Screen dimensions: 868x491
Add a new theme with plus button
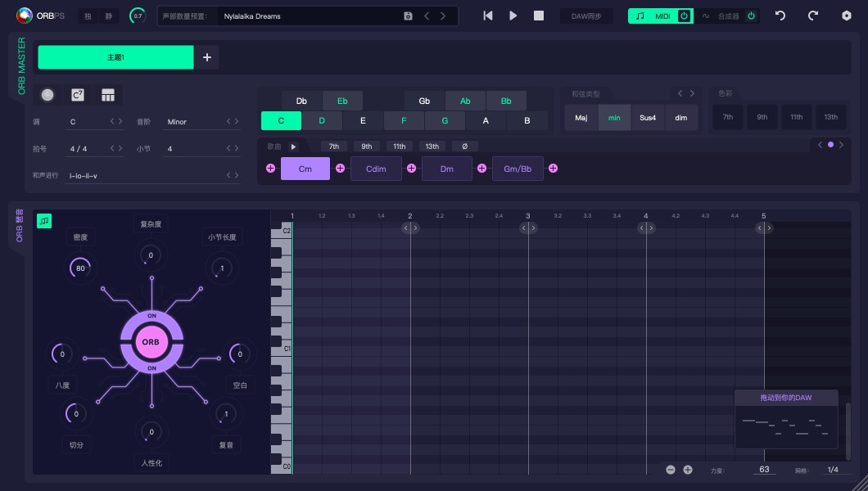207,57
